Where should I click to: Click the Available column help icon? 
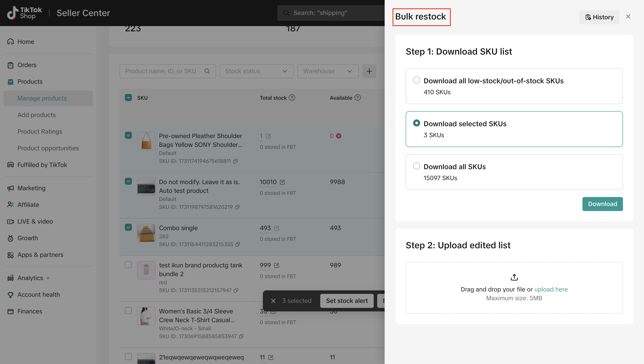(x=357, y=98)
